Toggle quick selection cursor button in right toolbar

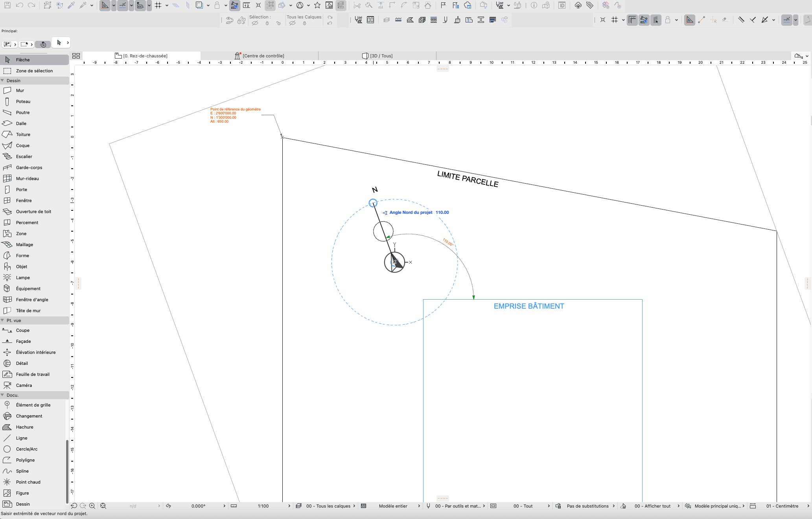(x=655, y=20)
